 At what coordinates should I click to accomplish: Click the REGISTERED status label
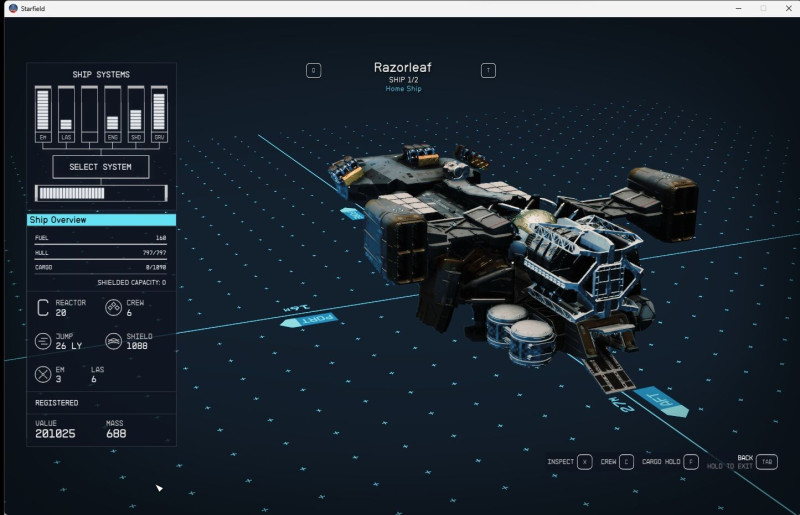[x=57, y=403]
